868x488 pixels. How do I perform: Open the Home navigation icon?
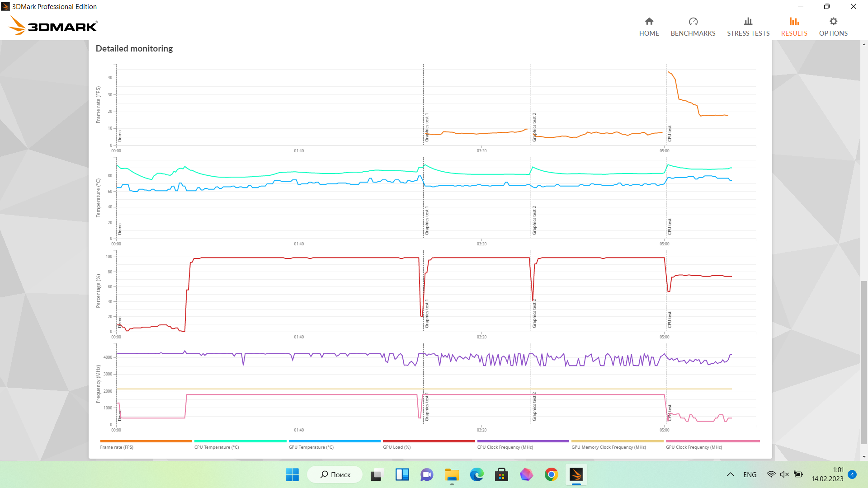tap(649, 22)
